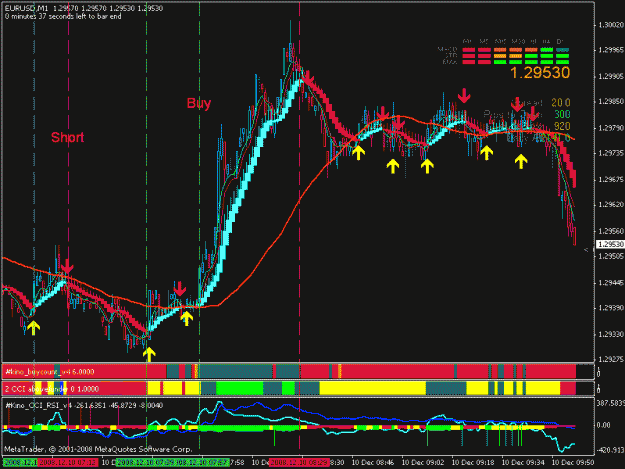Click the 1.29735 price axis label

click(610, 153)
